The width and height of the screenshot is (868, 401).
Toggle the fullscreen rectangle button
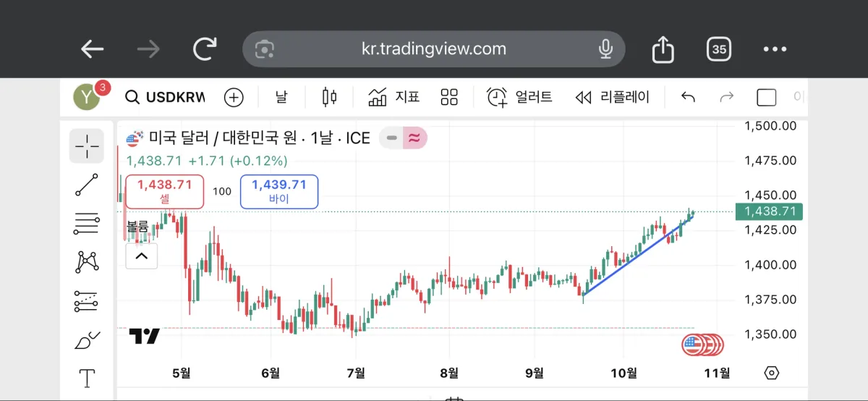point(766,97)
